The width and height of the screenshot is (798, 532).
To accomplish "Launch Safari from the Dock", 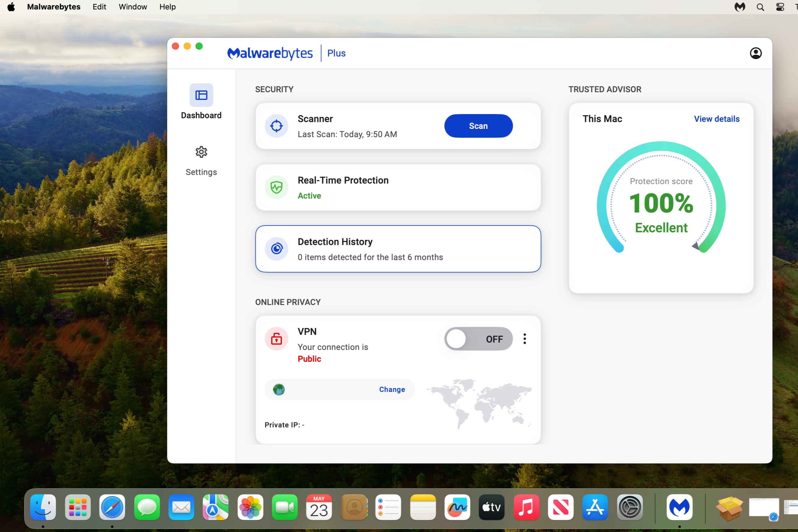I will [x=112, y=507].
